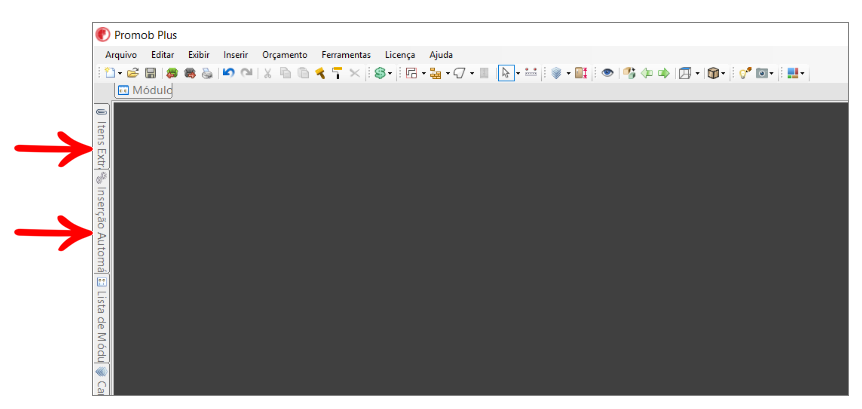
Task: Click the grey redo arrow
Action: tap(246, 73)
